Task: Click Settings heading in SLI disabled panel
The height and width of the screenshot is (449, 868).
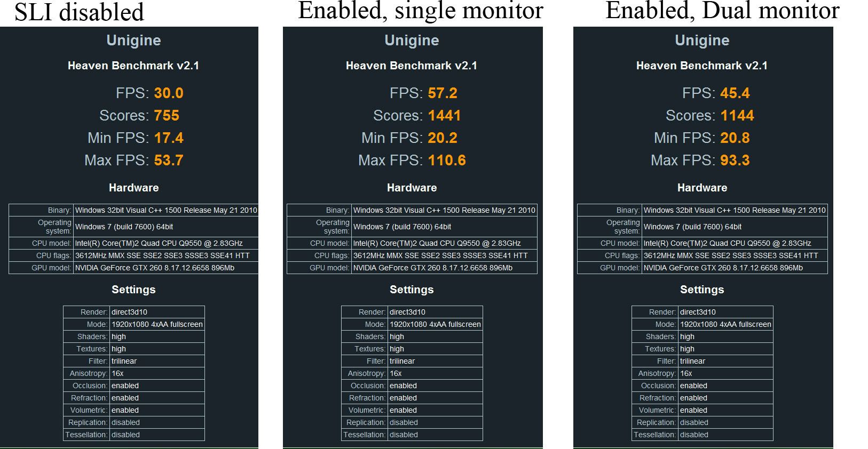Action: pos(133,290)
